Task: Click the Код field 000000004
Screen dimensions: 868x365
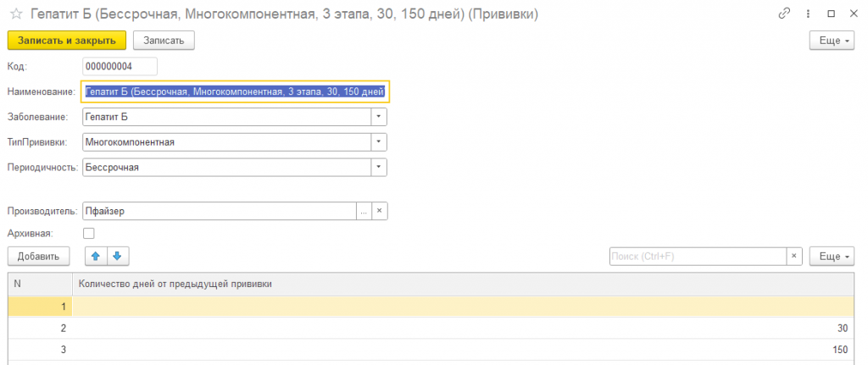Action: pyautogui.click(x=120, y=66)
